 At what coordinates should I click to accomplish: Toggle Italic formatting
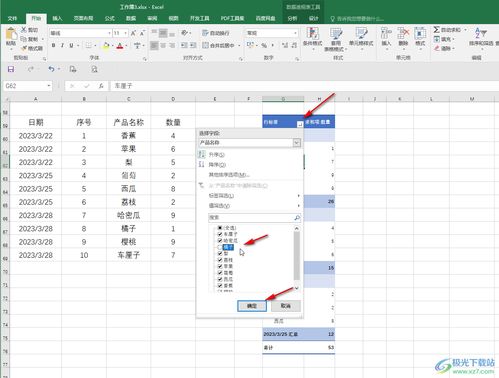click(62, 45)
